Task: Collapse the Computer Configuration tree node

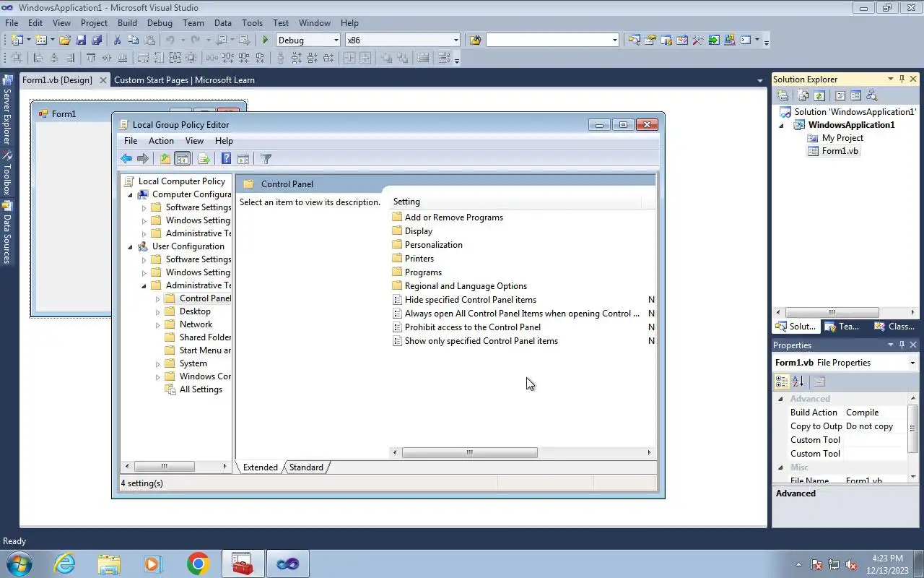Action: [131, 194]
